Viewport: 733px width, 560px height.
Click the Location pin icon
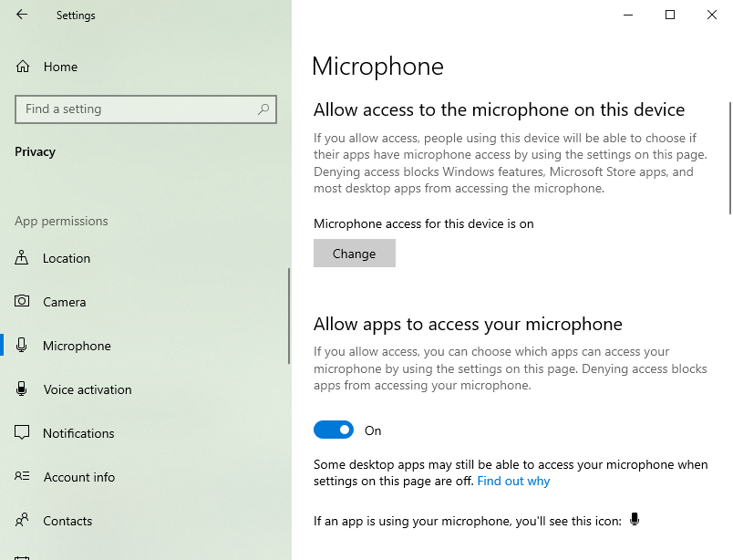tap(22, 257)
